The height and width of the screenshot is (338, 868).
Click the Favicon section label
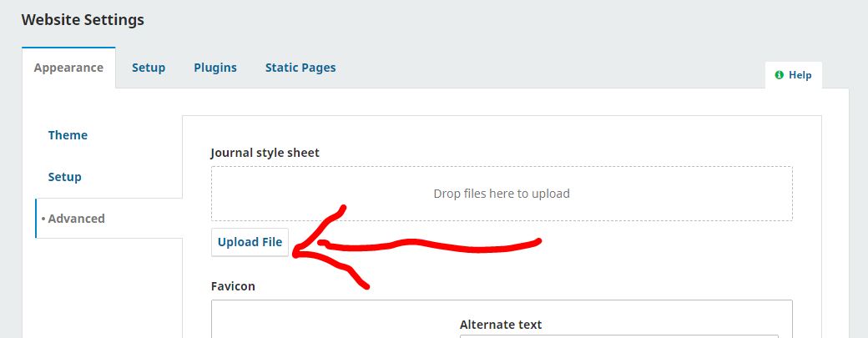tap(233, 286)
